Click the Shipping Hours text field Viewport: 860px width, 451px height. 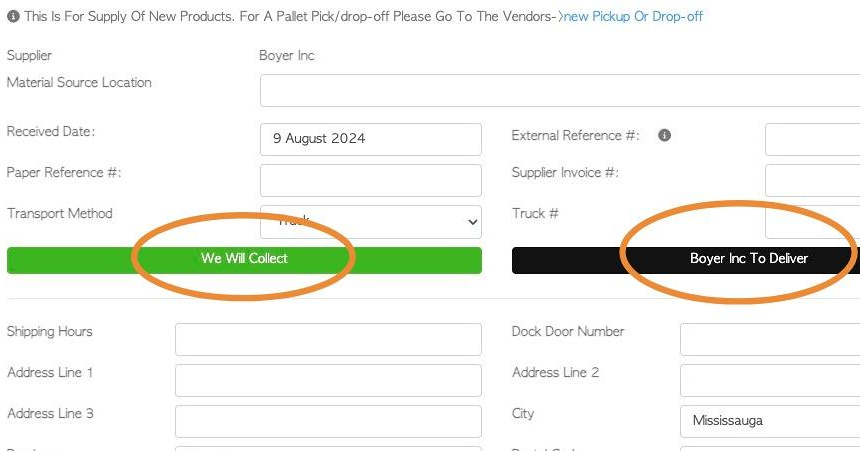(x=328, y=339)
